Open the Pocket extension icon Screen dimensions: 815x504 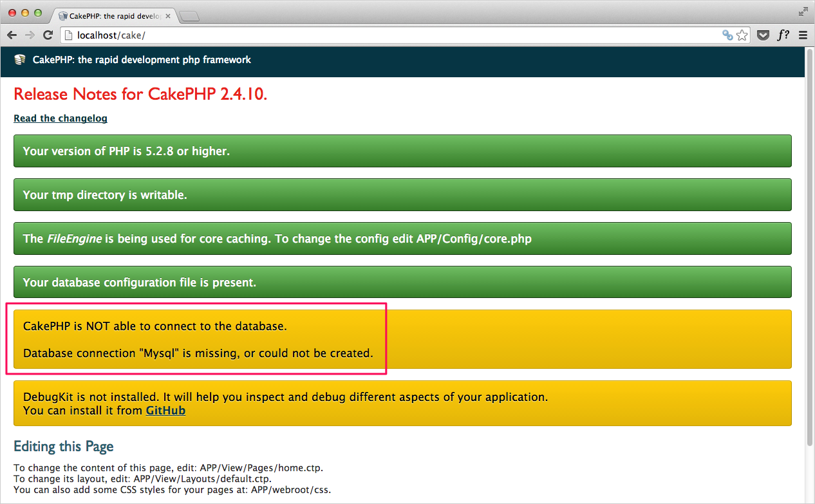763,35
